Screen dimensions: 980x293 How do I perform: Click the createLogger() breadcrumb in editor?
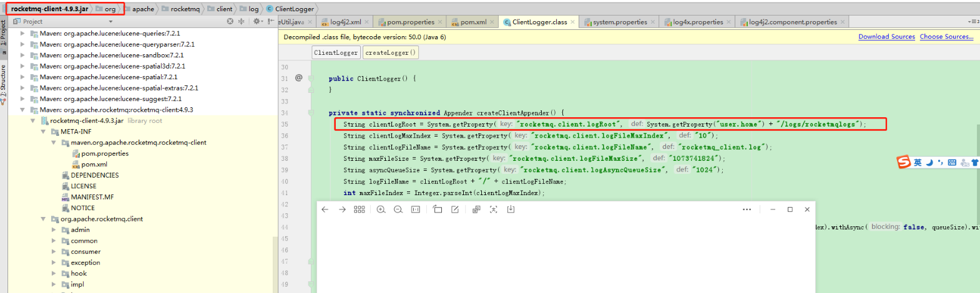[x=390, y=53]
